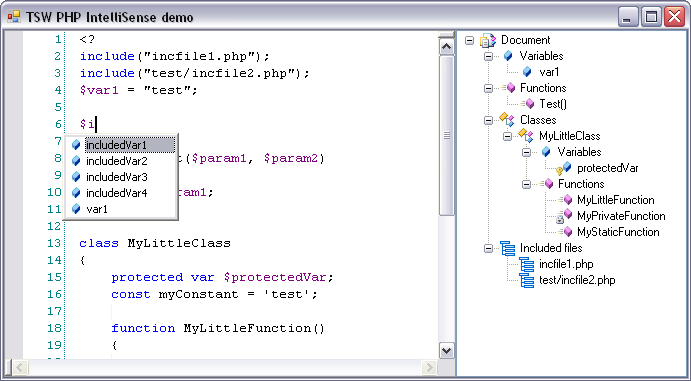Select MyLittleFunction label in the tree

616,200
